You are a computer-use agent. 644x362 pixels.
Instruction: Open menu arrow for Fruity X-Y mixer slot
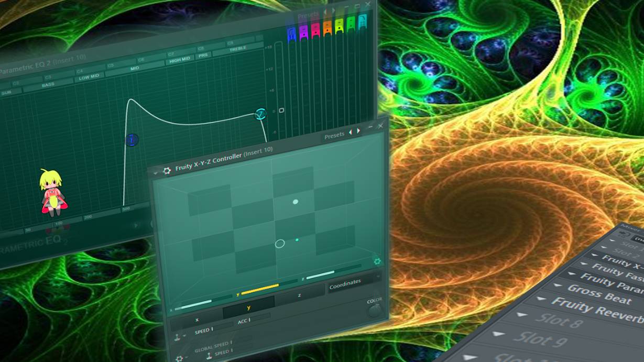[594, 255]
